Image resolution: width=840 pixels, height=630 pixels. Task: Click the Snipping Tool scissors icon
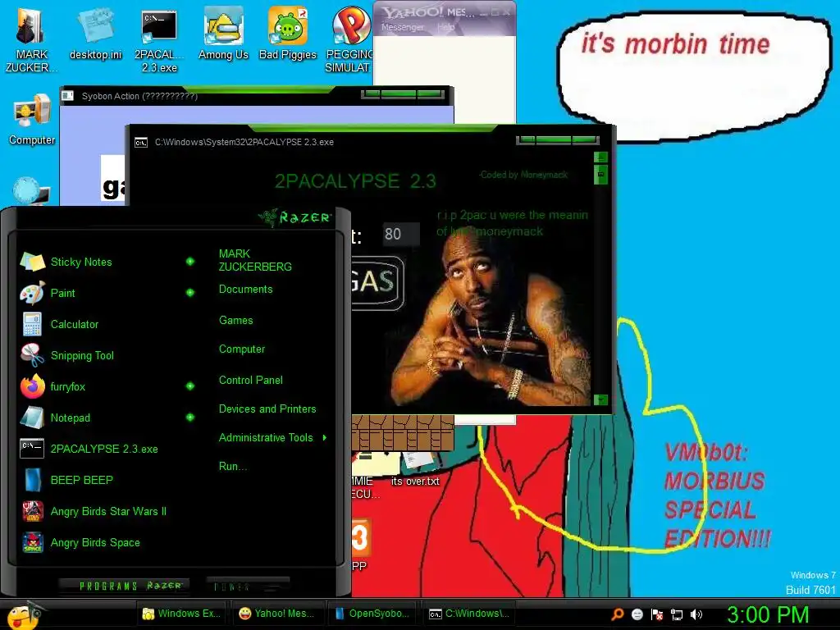[32, 355]
